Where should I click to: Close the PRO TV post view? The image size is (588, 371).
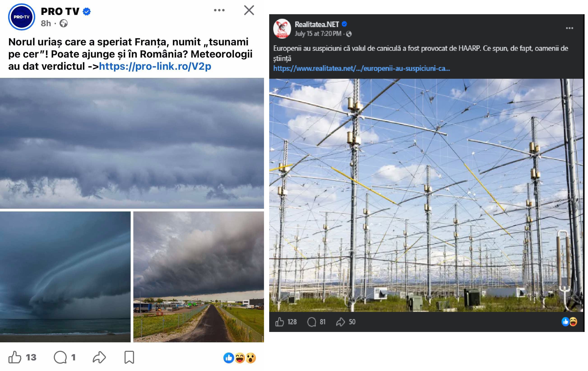tap(249, 10)
